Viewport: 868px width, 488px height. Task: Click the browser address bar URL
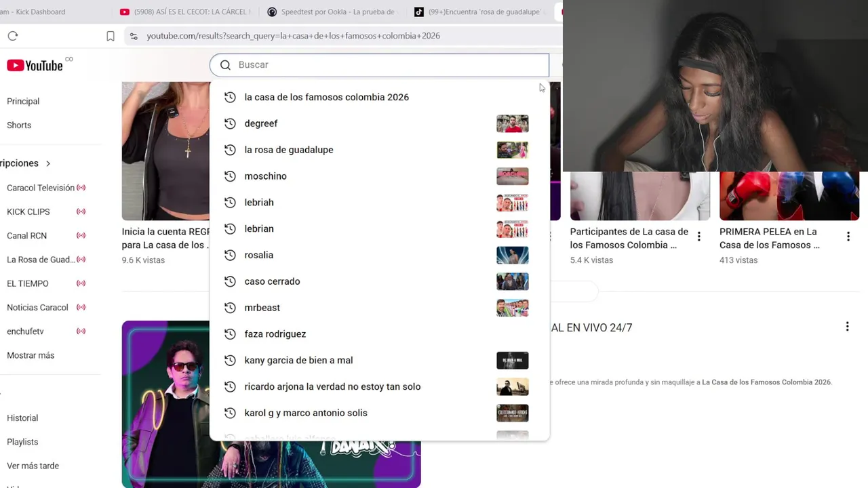[x=294, y=36]
